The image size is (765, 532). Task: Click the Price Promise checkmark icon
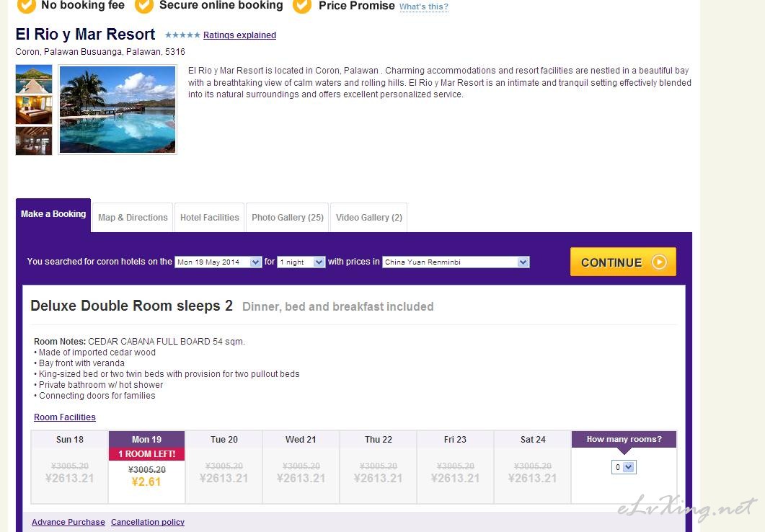pyautogui.click(x=302, y=6)
